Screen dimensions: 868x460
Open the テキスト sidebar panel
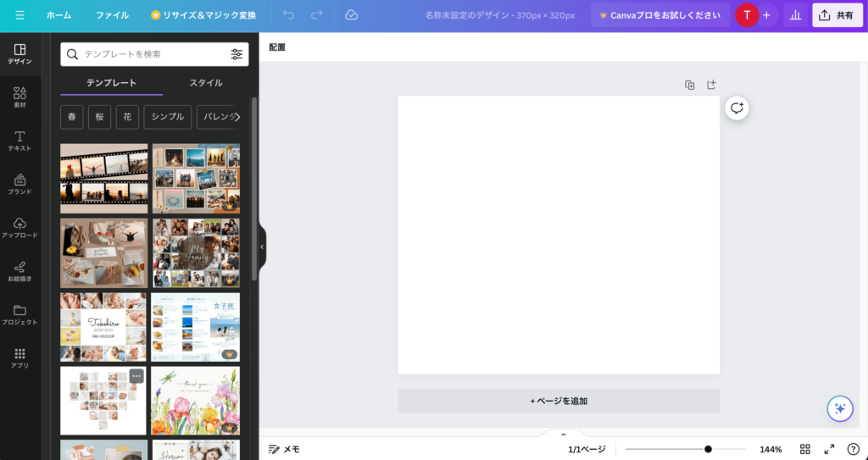20,141
